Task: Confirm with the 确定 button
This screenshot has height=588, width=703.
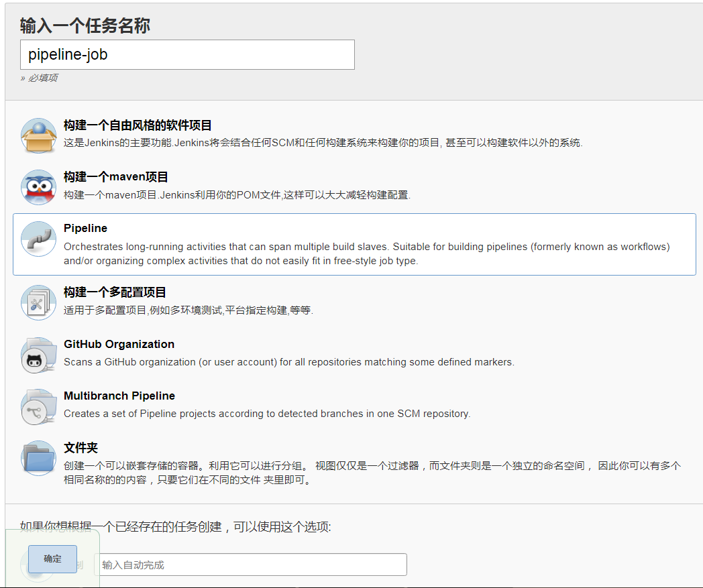Action: (x=52, y=559)
